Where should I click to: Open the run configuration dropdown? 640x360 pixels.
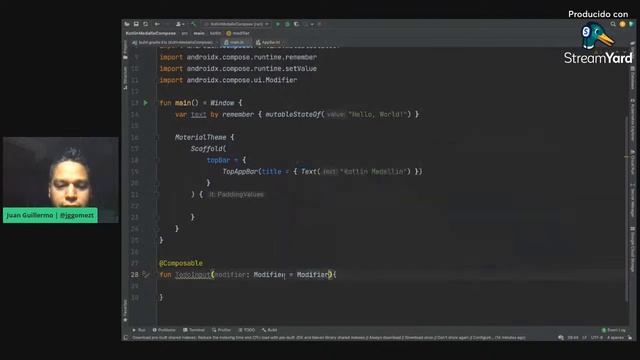237,24
